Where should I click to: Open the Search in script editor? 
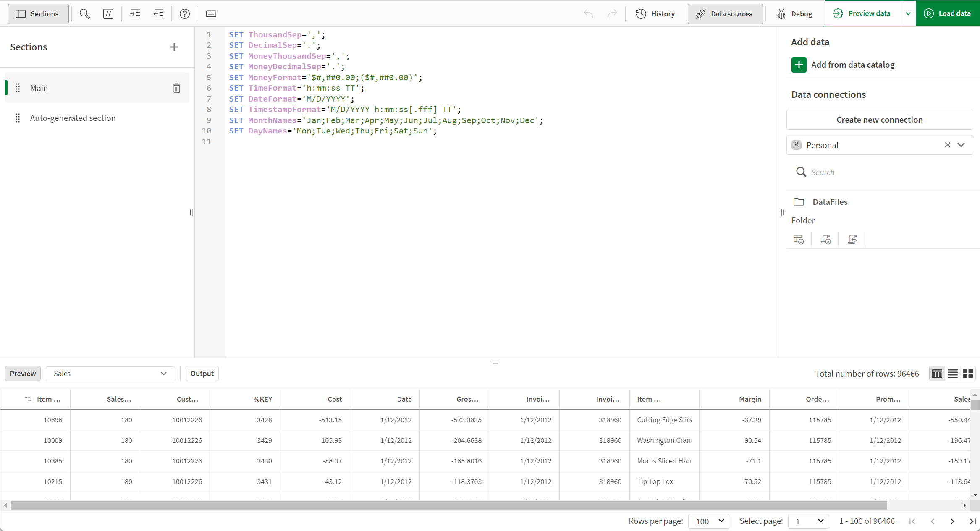(x=84, y=14)
